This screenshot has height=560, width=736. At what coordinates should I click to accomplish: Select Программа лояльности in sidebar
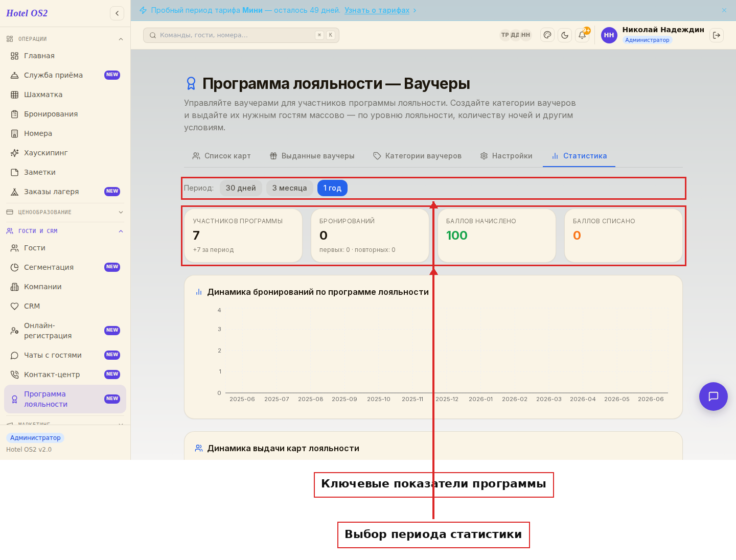pos(65,399)
